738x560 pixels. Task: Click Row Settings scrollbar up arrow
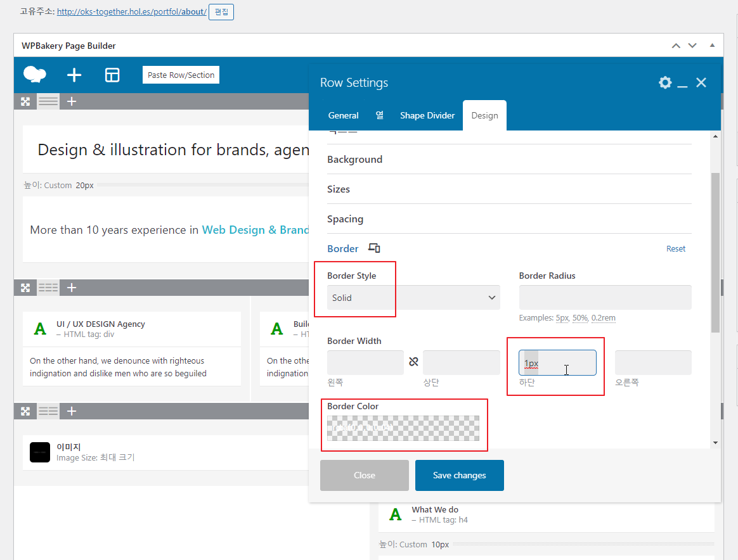(715, 136)
